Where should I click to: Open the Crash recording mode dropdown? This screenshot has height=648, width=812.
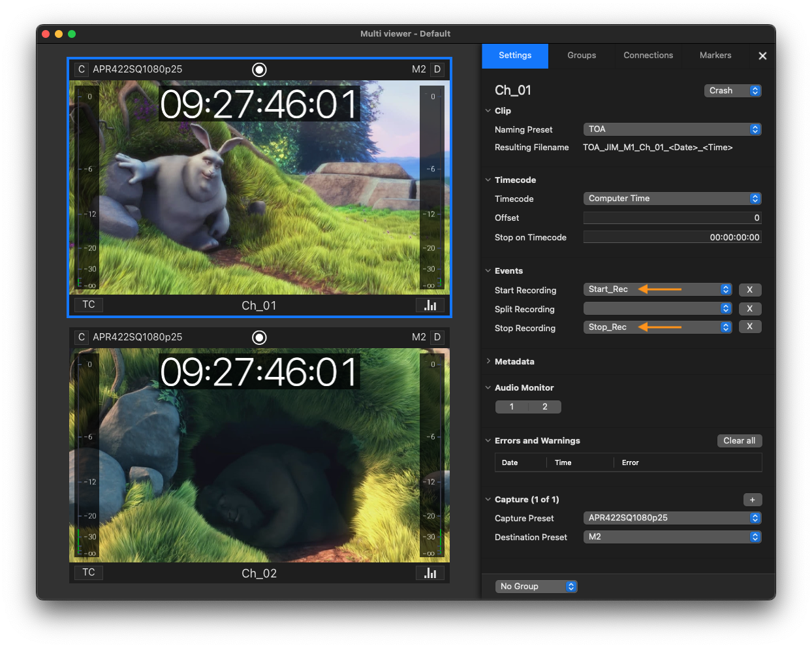tap(733, 91)
